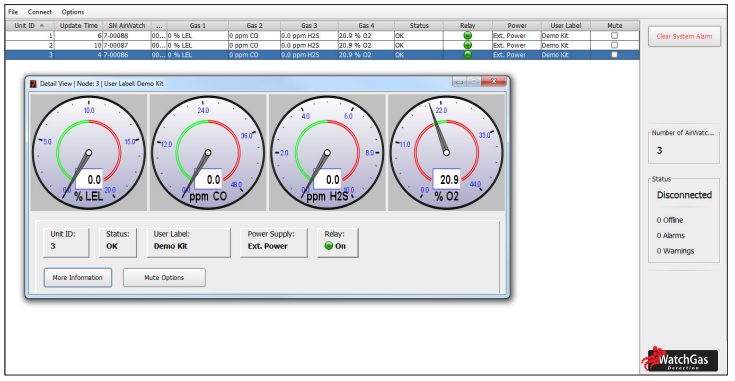
Task: Click Clear System Alarm button
Action: [x=684, y=36]
